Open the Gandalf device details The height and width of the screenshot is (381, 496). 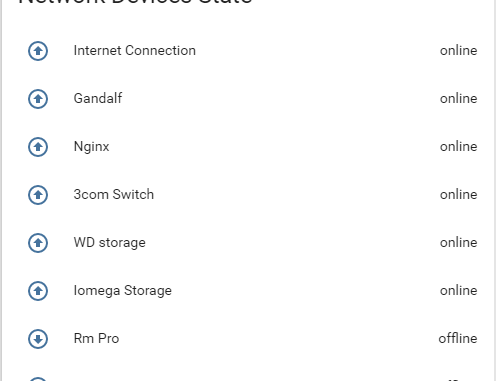coord(98,99)
